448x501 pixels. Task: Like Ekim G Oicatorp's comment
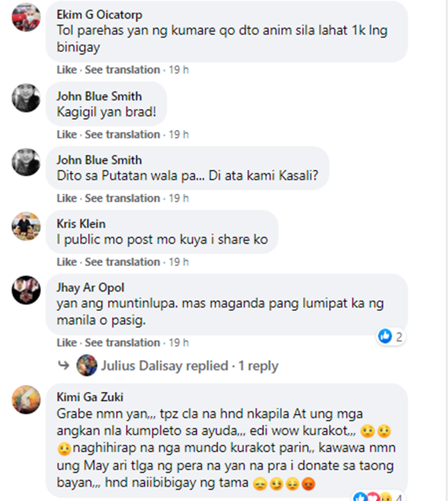(67, 70)
